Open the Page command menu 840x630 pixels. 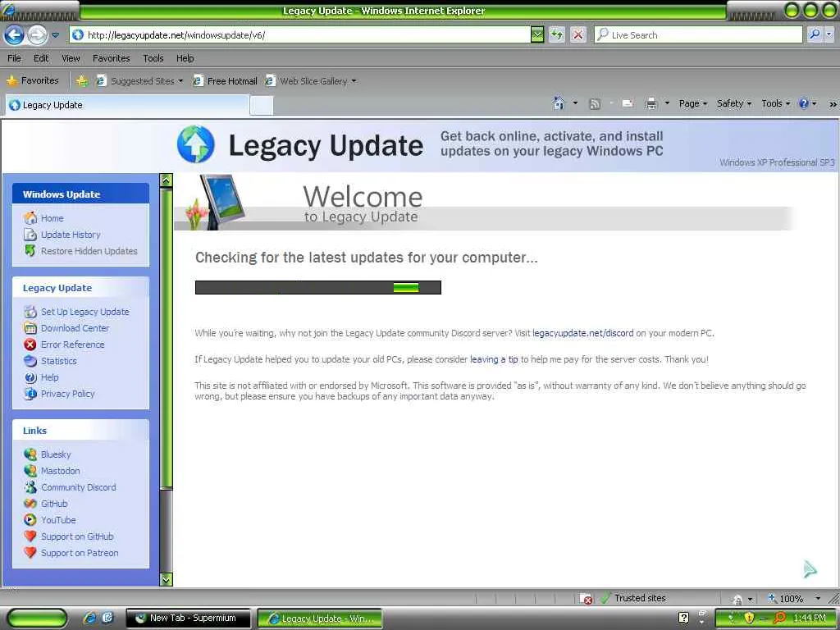692,103
